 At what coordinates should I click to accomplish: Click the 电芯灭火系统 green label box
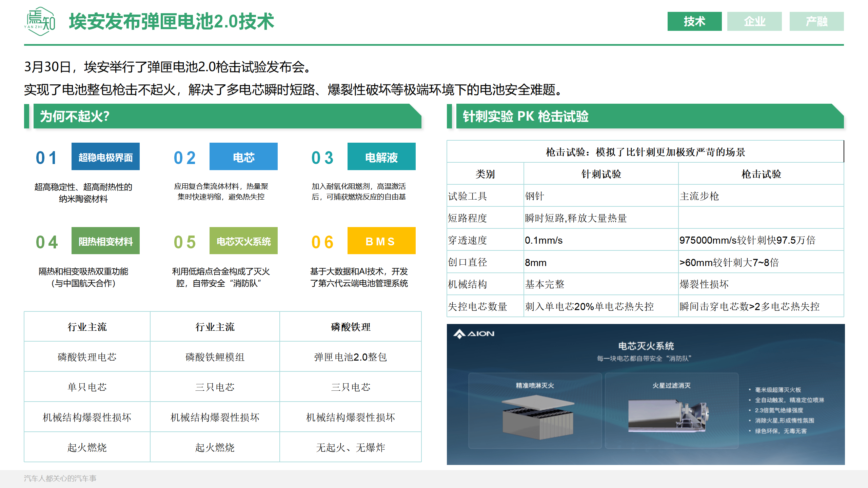(243, 241)
